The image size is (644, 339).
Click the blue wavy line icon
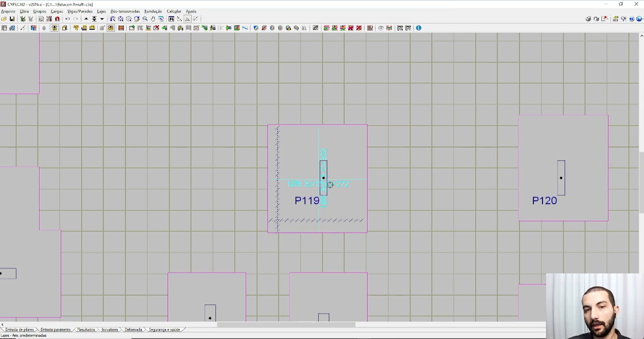coord(245,28)
